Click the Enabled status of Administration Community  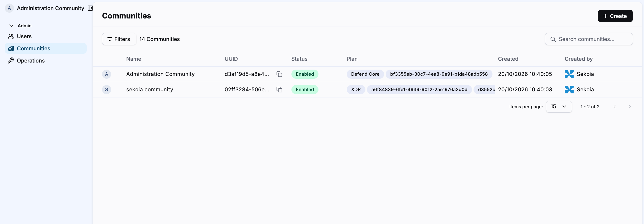click(x=305, y=74)
